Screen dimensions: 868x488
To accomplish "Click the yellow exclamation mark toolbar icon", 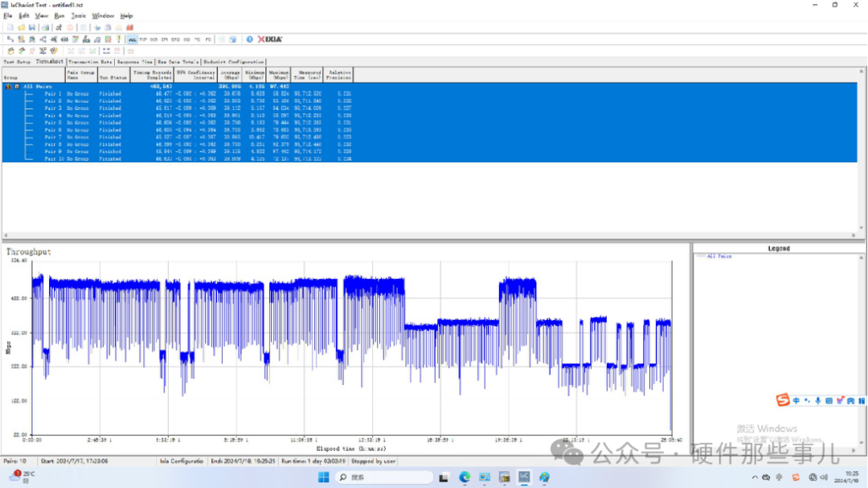I will tap(119, 39).
